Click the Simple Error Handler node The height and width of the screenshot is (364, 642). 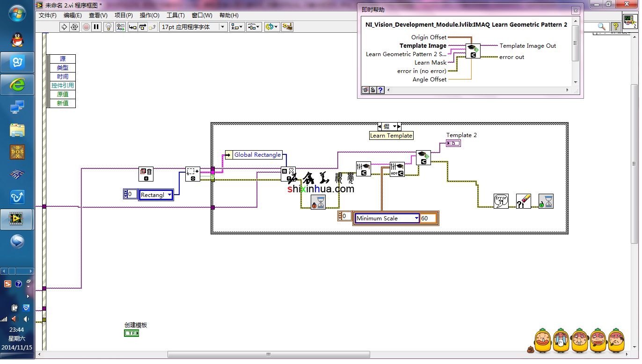pos(501,201)
